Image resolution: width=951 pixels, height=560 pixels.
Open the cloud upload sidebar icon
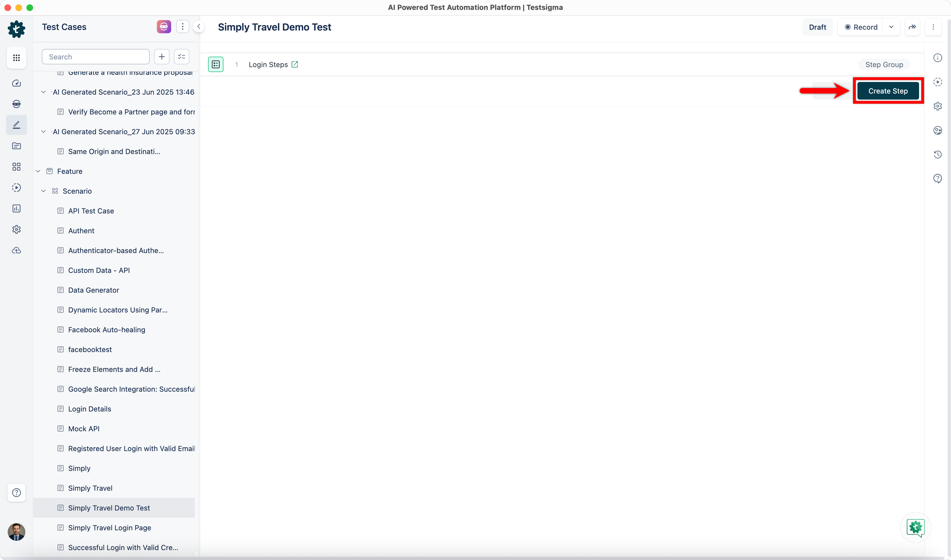pyautogui.click(x=16, y=251)
